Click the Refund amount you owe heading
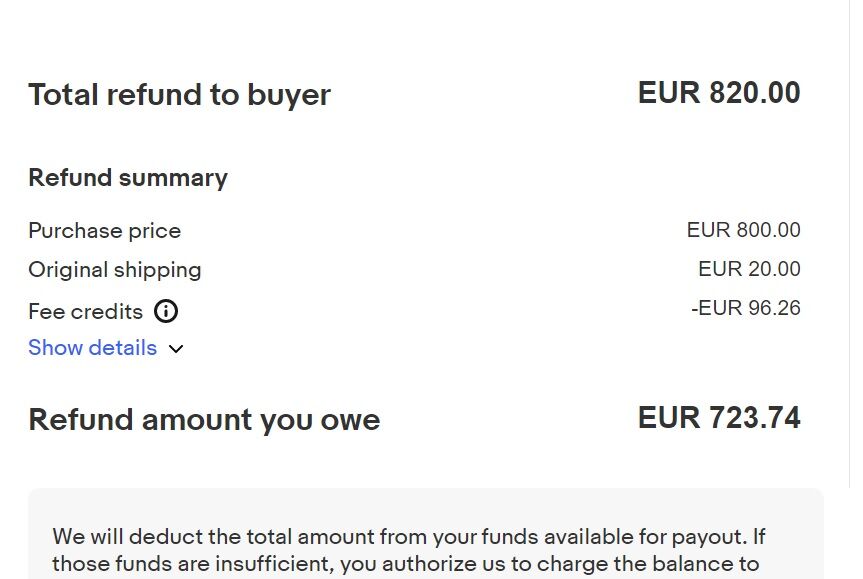The height and width of the screenshot is (579, 863). click(204, 420)
